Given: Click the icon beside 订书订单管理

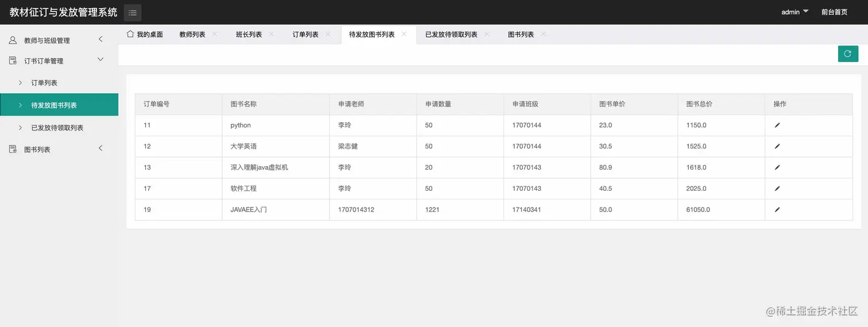Looking at the screenshot, I should pos(13,60).
